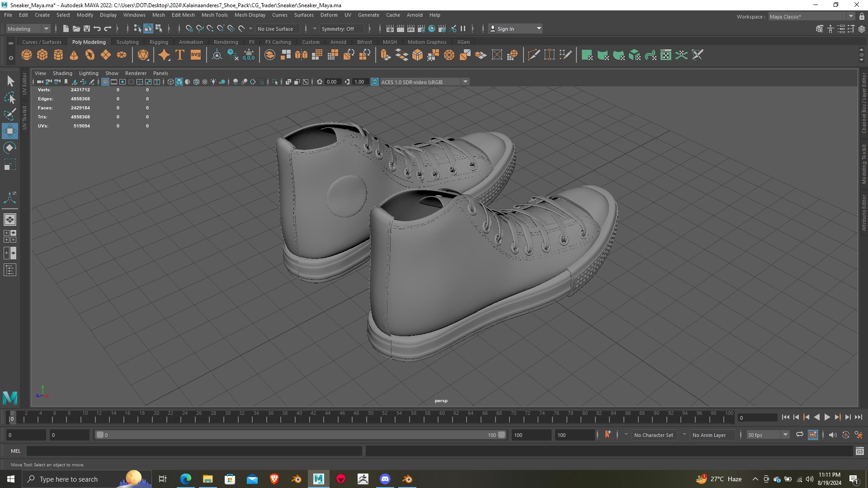The image size is (868, 488).
Task: Click the New Scene icon
Action: click(x=66, y=28)
